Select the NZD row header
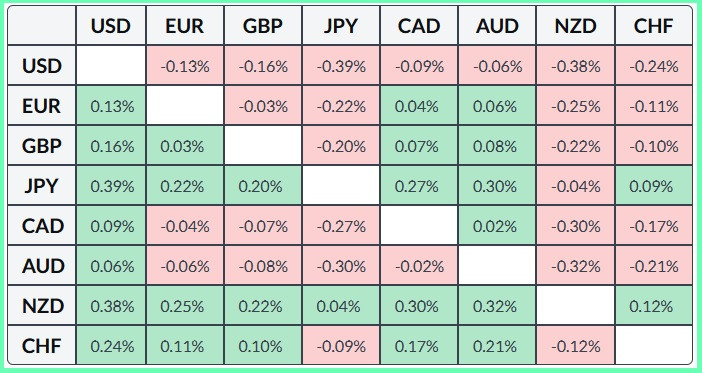Screen dimensions: 702x373 pyautogui.click(x=42, y=306)
